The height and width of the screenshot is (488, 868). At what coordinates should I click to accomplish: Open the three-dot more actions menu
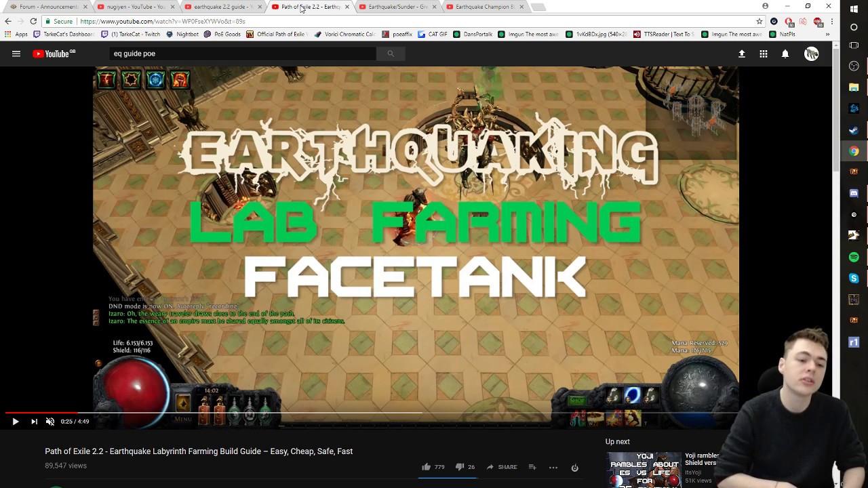click(x=553, y=467)
